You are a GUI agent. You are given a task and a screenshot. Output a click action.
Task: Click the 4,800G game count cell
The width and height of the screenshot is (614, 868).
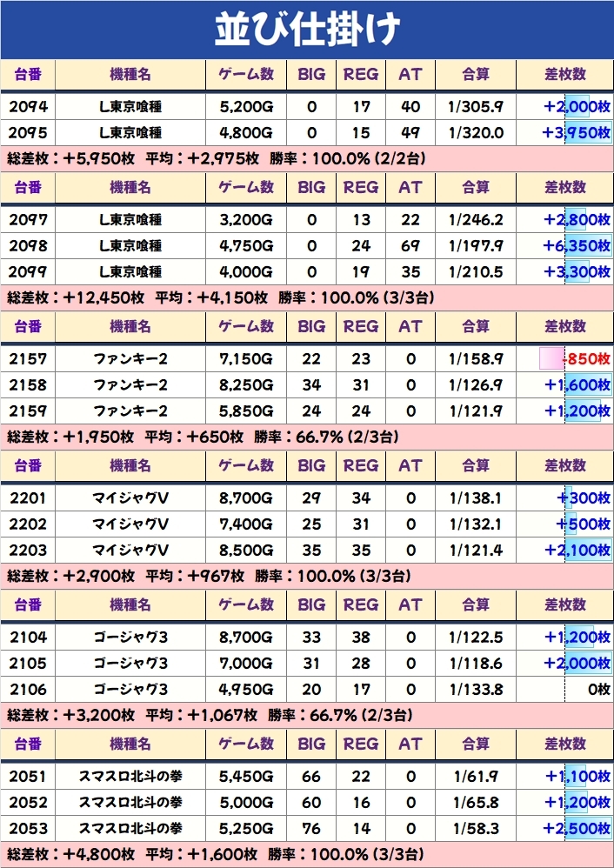pos(246,133)
